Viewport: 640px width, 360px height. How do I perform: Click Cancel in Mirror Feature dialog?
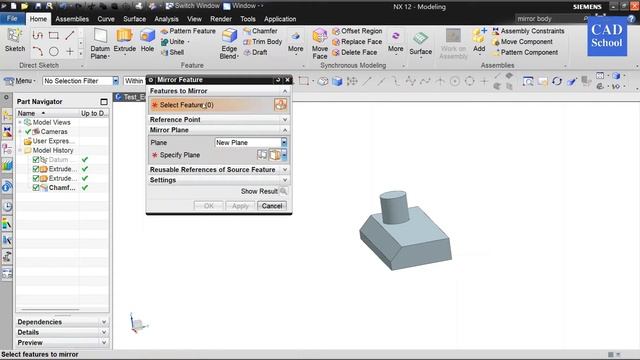pos(272,206)
